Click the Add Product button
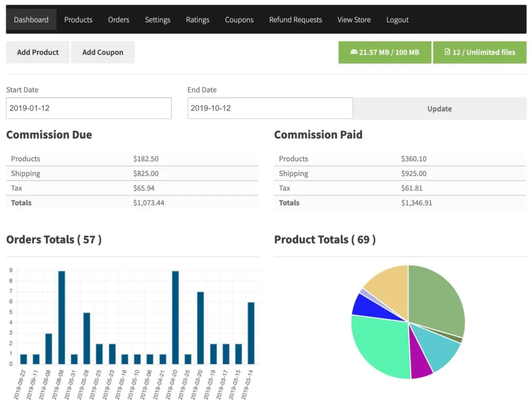Screen dimensions: 532x402 (37, 52)
